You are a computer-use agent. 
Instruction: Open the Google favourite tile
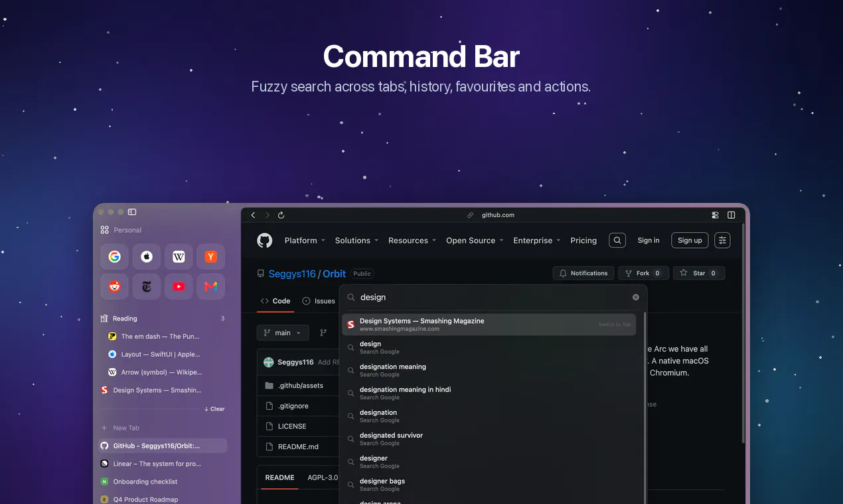point(115,257)
